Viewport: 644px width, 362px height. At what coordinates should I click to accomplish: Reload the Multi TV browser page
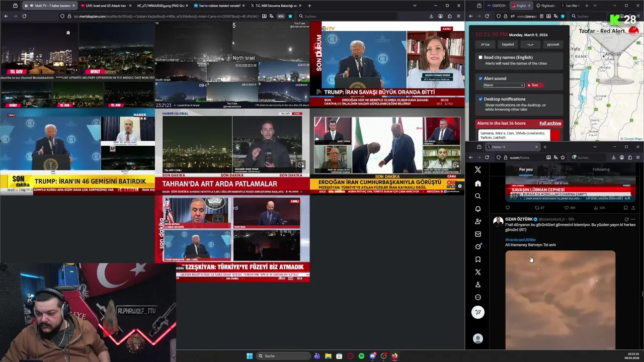pyautogui.click(x=24, y=16)
